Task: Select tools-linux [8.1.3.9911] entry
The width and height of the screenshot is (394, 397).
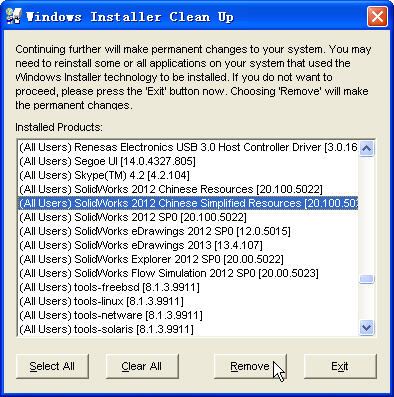Action: click(x=188, y=301)
